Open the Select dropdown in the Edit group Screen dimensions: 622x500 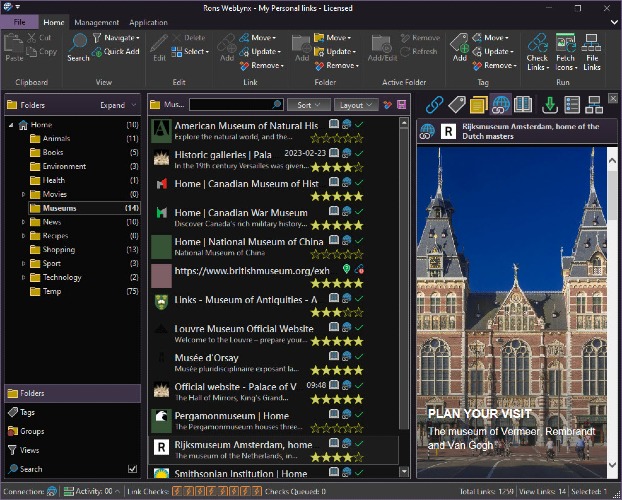[190, 52]
